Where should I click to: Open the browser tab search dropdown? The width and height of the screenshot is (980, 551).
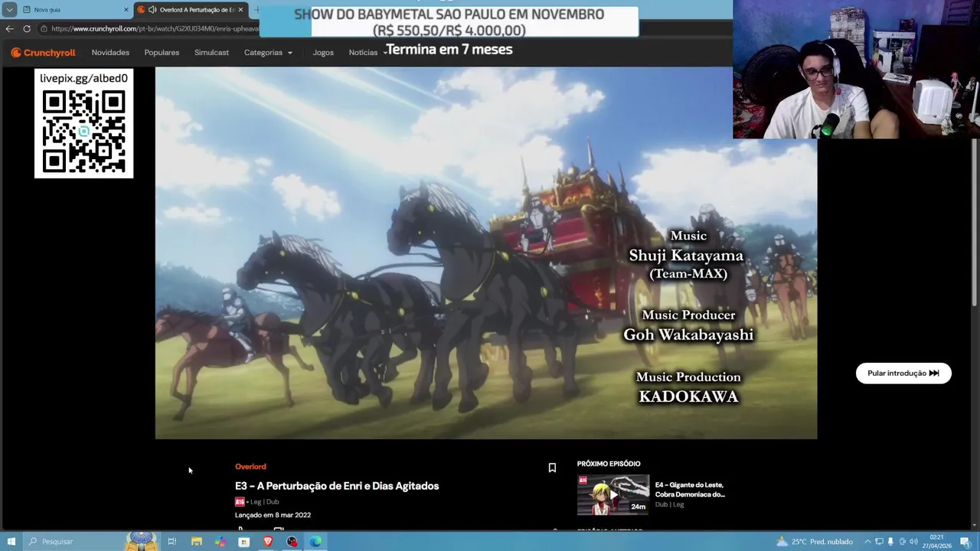click(x=9, y=10)
